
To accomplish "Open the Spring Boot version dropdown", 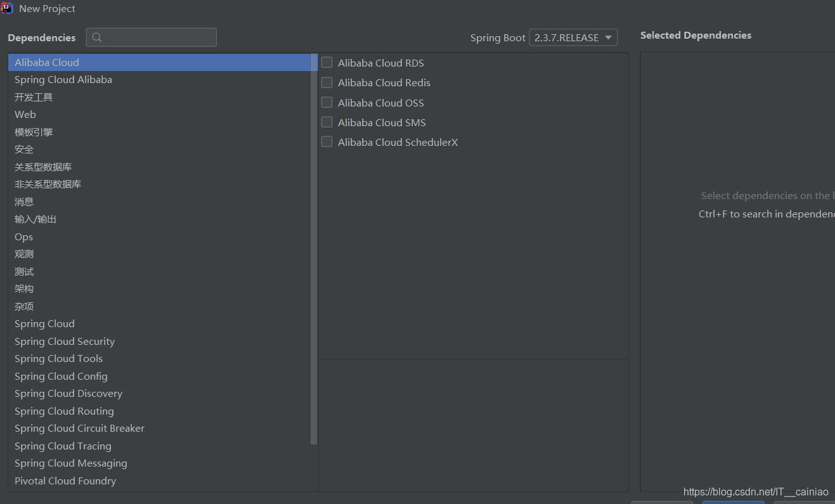I will coord(573,37).
